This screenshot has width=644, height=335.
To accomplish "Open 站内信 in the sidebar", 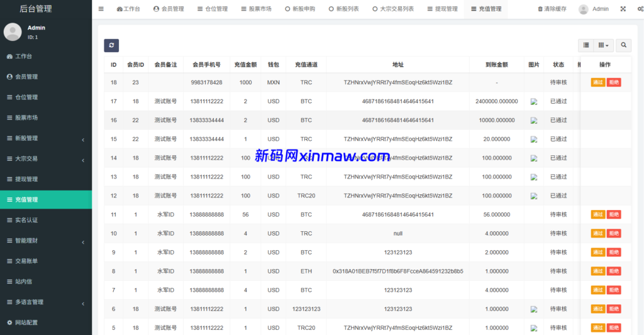I will coord(46,282).
